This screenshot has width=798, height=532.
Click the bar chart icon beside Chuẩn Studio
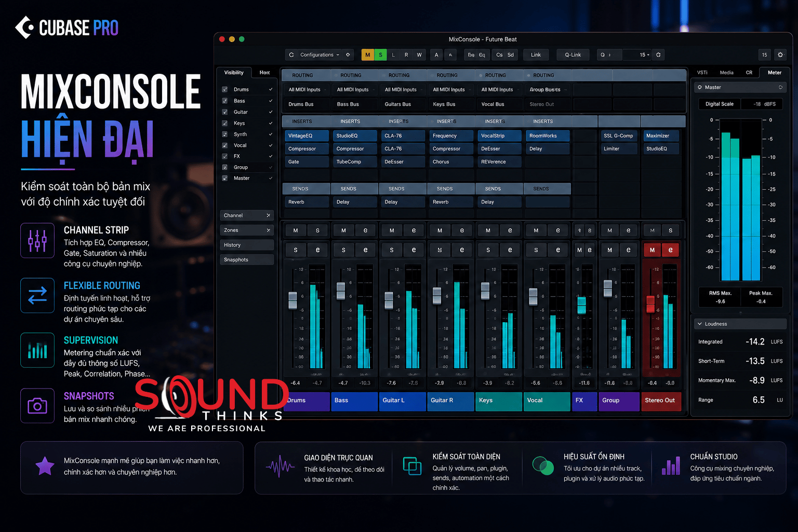tap(671, 465)
